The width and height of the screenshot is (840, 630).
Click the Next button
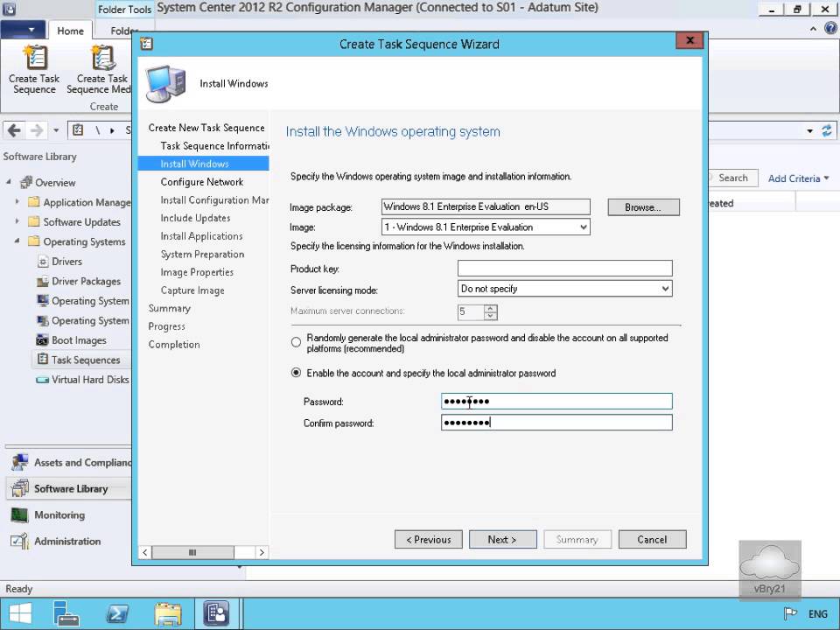click(502, 540)
